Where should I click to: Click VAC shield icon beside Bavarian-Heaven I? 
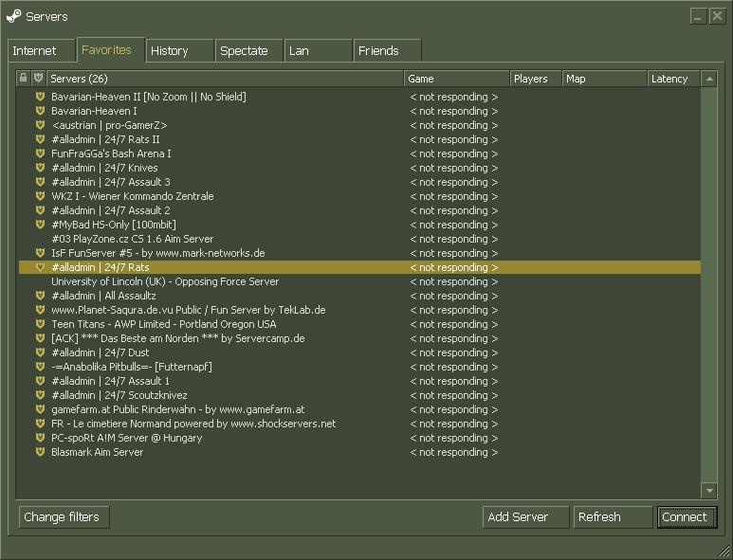coord(40,111)
